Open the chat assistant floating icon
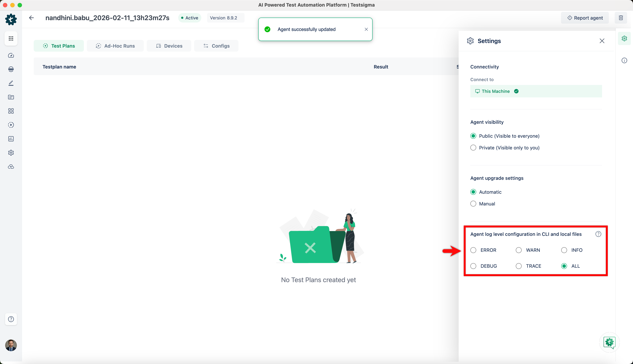633x364 pixels. pos(609,342)
